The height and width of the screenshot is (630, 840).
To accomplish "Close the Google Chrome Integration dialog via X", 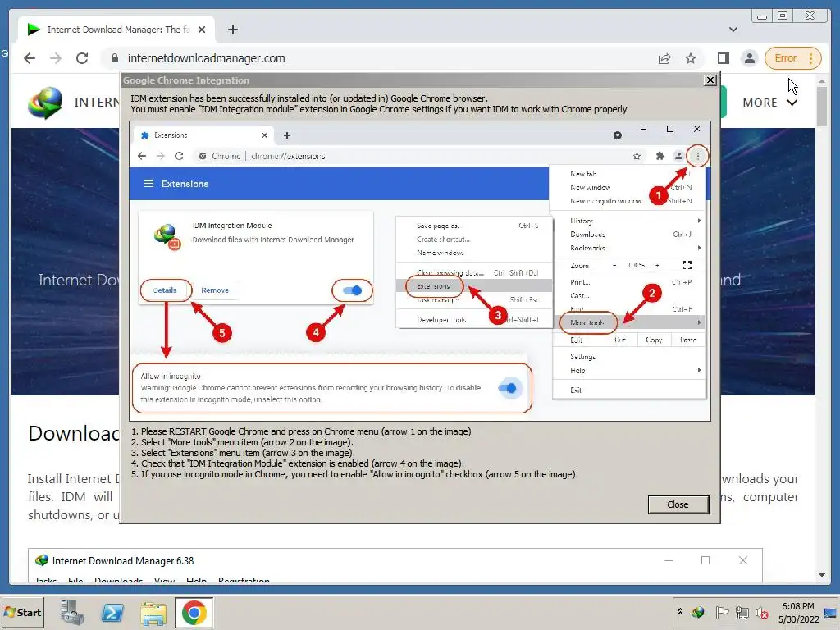I will (x=710, y=80).
